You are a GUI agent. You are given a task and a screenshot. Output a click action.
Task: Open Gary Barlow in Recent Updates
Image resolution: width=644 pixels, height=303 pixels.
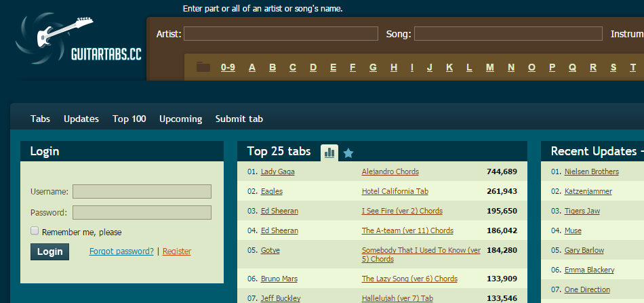pos(584,250)
